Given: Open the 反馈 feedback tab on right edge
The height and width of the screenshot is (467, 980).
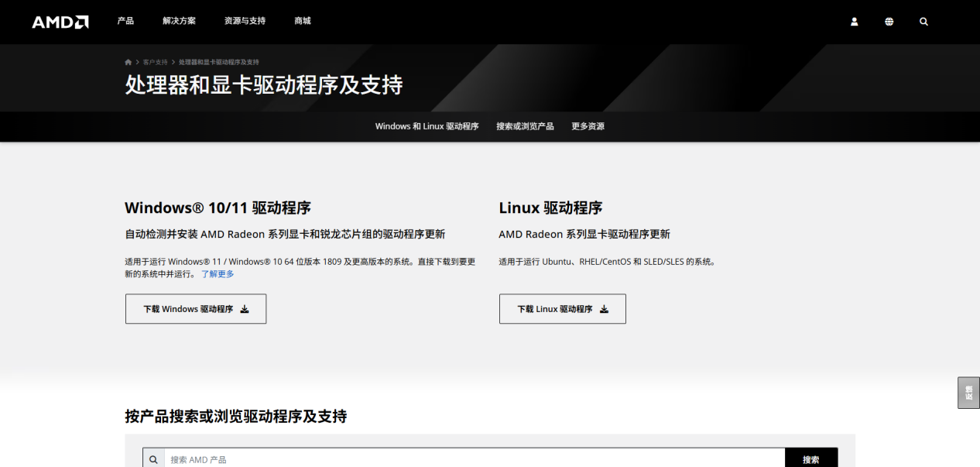Looking at the screenshot, I should [x=968, y=393].
